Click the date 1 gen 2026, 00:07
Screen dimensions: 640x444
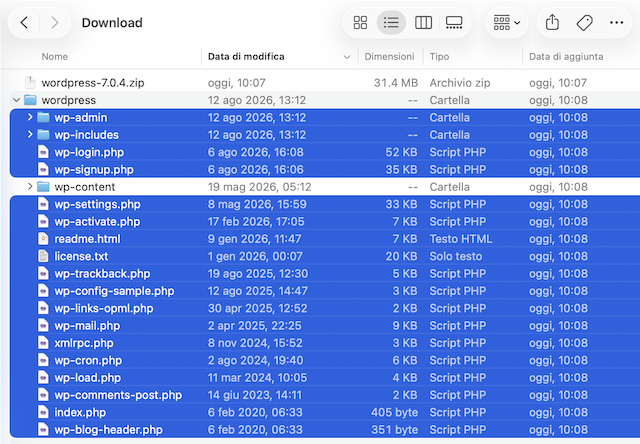(x=255, y=256)
